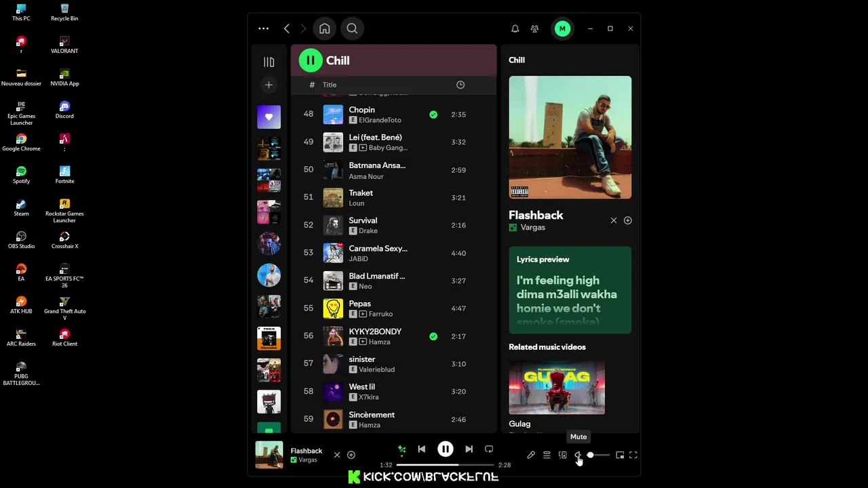Viewport: 868px width, 488px height.
Task: Open the Lyrics preview card
Action: 570,290
